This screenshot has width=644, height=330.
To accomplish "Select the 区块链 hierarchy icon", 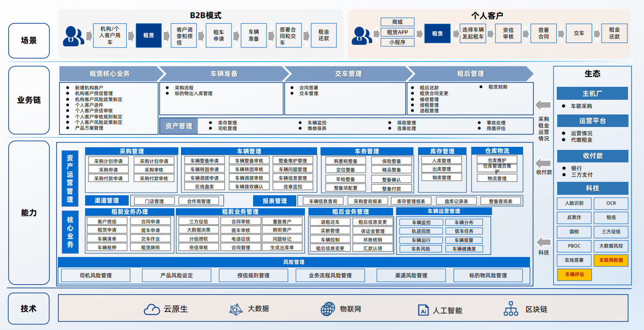I will point(511,309).
